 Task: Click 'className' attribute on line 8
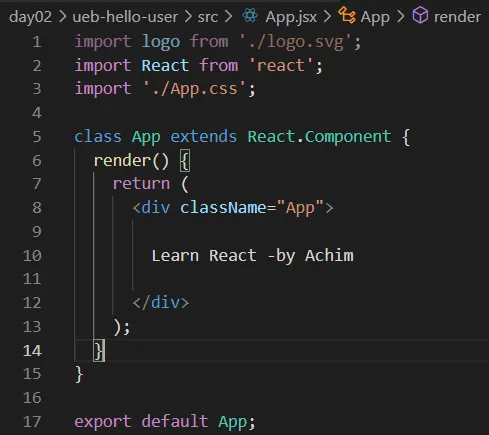click(223, 208)
